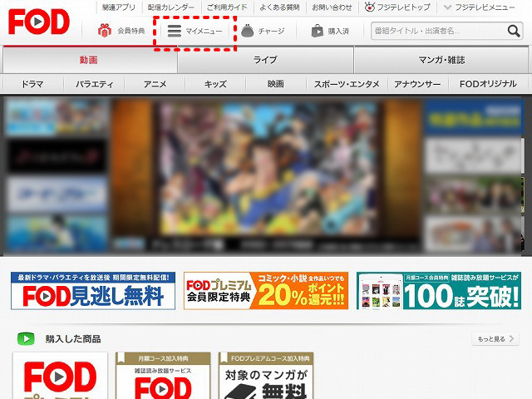Image resolution: width=532 pixels, height=399 pixels.
Task: Select the スポーツ・エンタメ category
Action: click(347, 84)
